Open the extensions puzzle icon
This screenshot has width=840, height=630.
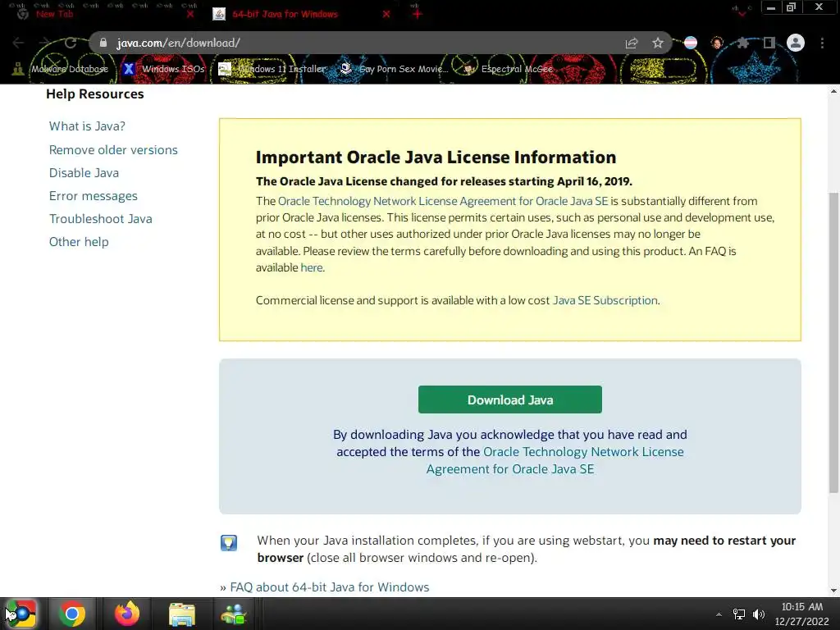742,43
